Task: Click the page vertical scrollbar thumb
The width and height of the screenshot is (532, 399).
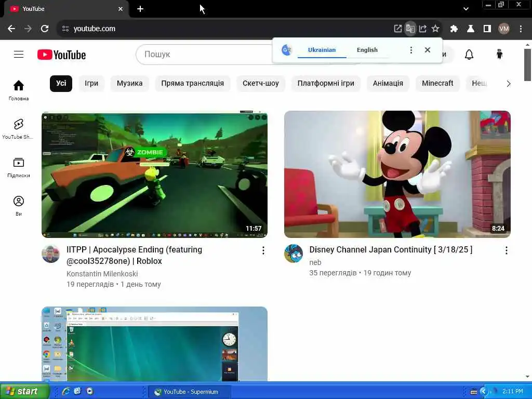Action: (527, 64)
